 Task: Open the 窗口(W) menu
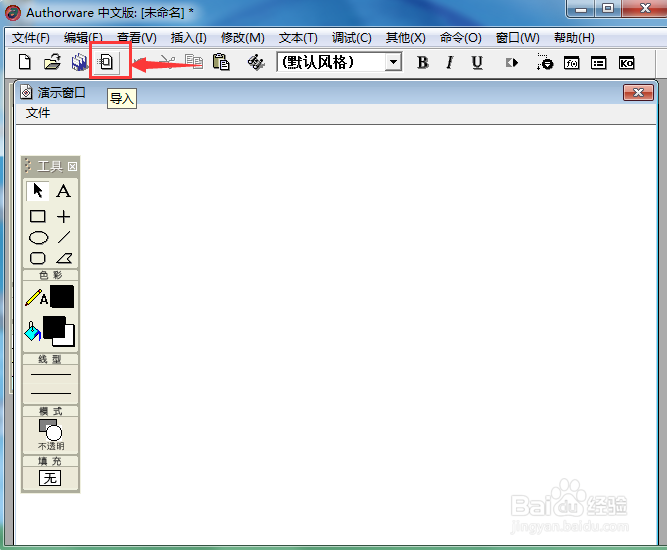tap(517, 38)
